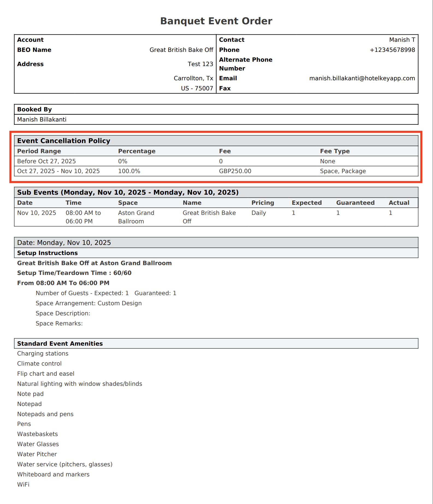
Task: Click Manish Billakanti under Booked By
Action: tap(42, 120)
